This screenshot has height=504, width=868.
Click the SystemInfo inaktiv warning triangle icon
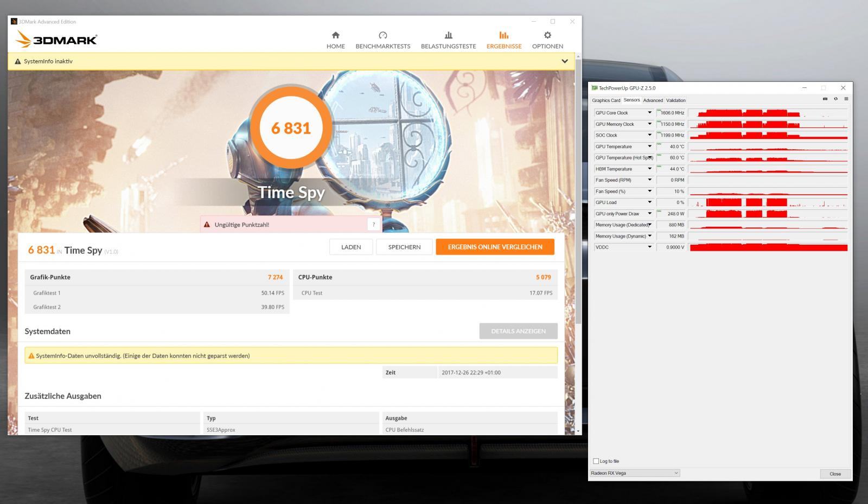click(x=17, y=61)
